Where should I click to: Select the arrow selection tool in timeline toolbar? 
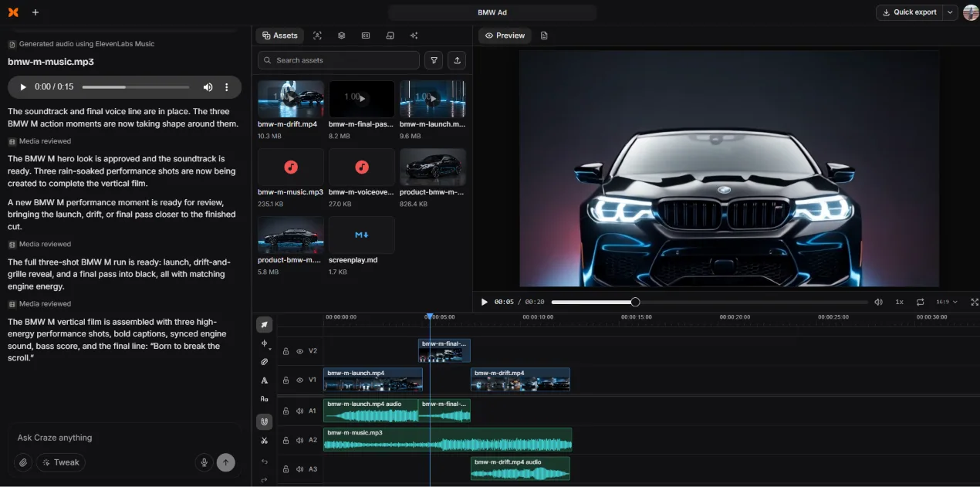click(x=264, y=325)
